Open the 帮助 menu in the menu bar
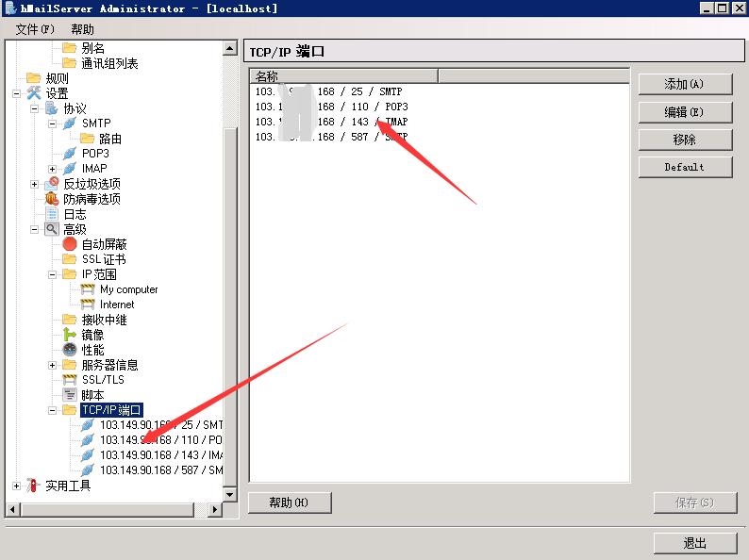The width and height of the screenshot is (749, 560). tap(82, 29)
